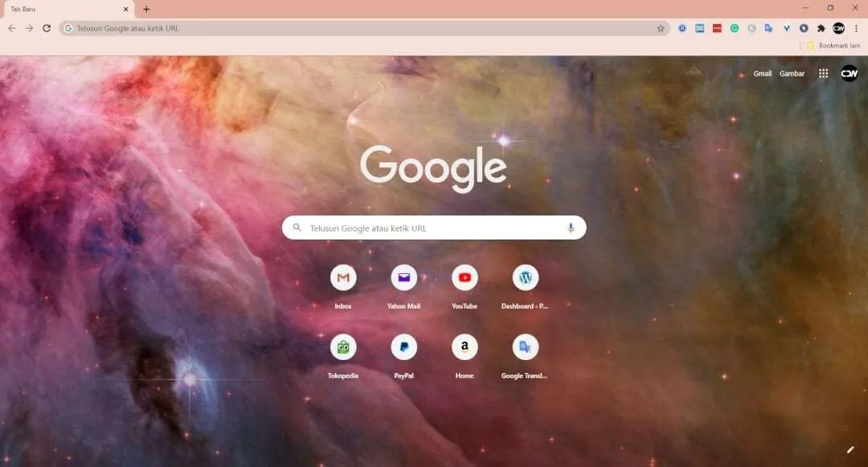Click the magnifier icon in search box
868x467 pixels.
coord(297,227)
